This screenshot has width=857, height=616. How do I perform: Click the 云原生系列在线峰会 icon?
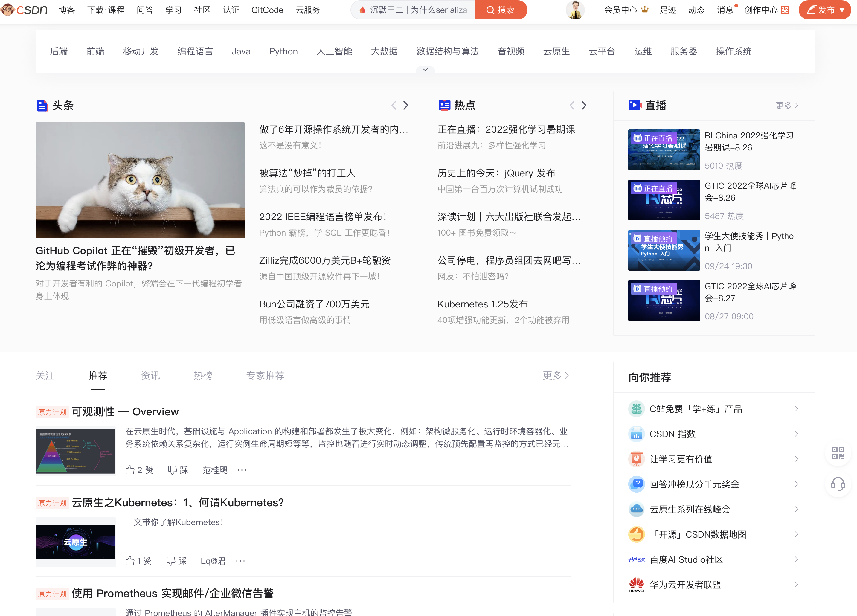[636, 509]
